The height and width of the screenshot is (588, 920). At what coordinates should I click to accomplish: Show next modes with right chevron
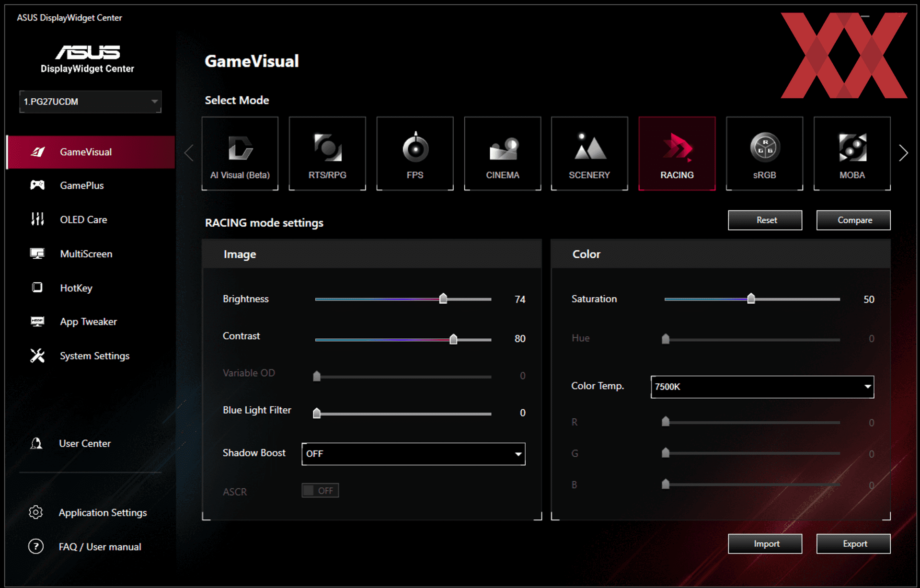[x=903, y=153]
